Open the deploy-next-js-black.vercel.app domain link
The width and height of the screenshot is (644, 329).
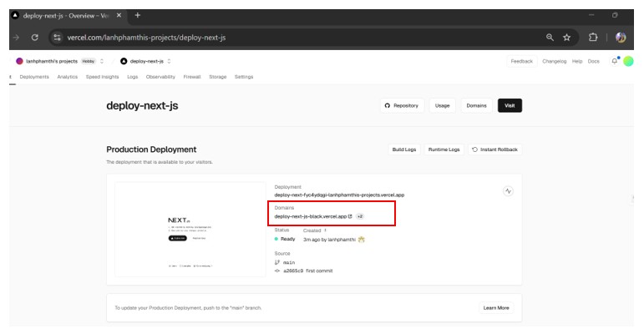311,216
